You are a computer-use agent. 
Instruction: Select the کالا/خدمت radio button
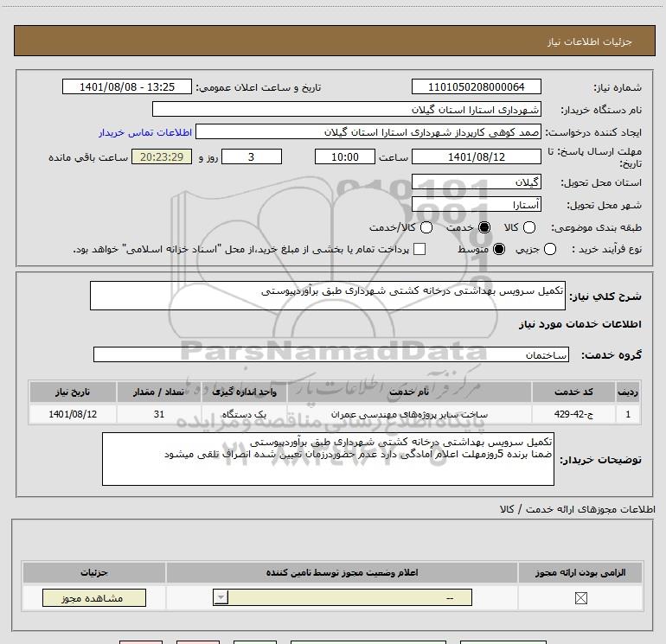426,227
